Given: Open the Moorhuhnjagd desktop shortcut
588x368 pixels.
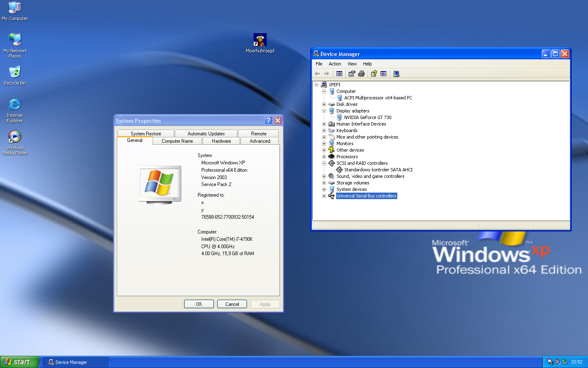Looking at the screenshot, I should pos(260,40).
